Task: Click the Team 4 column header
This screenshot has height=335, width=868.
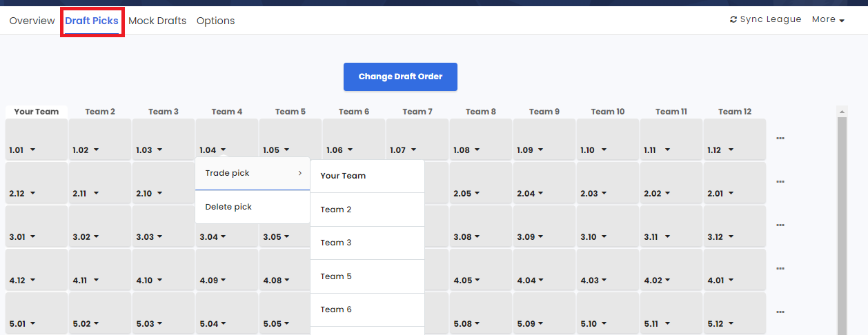Action: (x=227, y=112)
